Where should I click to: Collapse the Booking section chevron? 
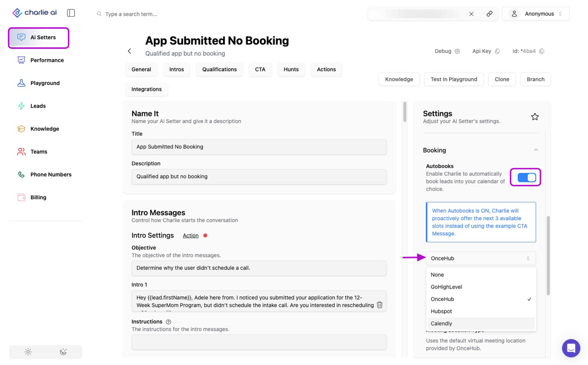[536, 150]
